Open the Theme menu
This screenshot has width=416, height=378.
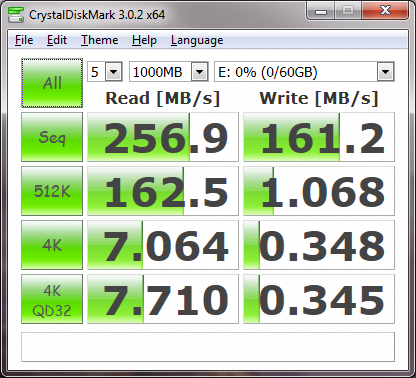click(100, 40)
